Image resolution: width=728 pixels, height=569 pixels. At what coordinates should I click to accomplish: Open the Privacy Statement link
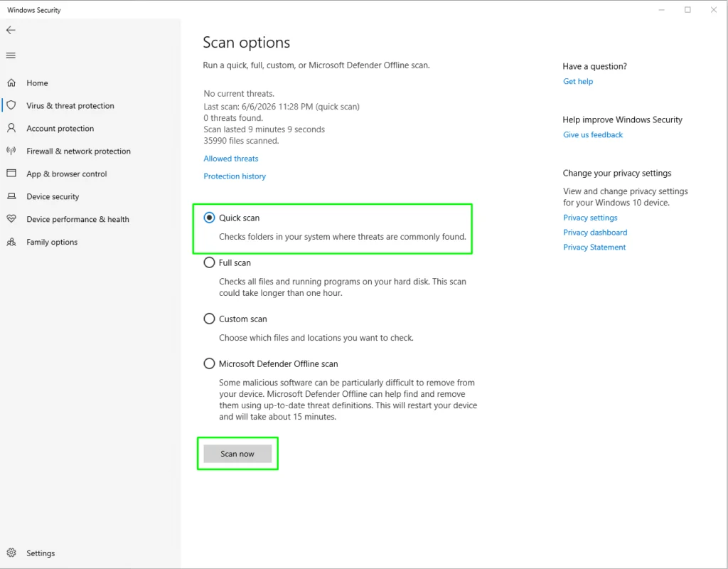click(x=594, y=247)
